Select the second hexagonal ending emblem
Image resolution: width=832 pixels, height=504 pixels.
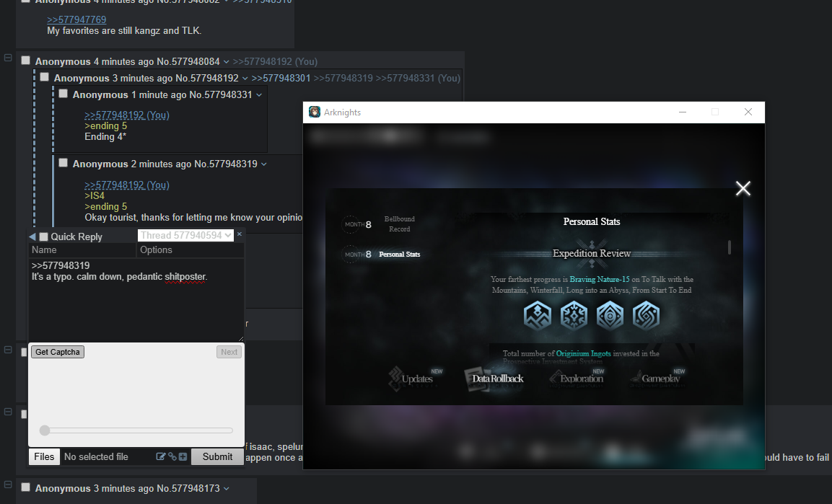point(574,315)
